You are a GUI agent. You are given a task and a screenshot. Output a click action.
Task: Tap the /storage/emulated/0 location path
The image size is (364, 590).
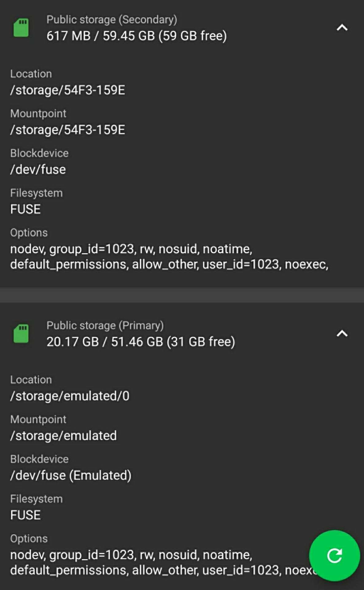(70, 396)
